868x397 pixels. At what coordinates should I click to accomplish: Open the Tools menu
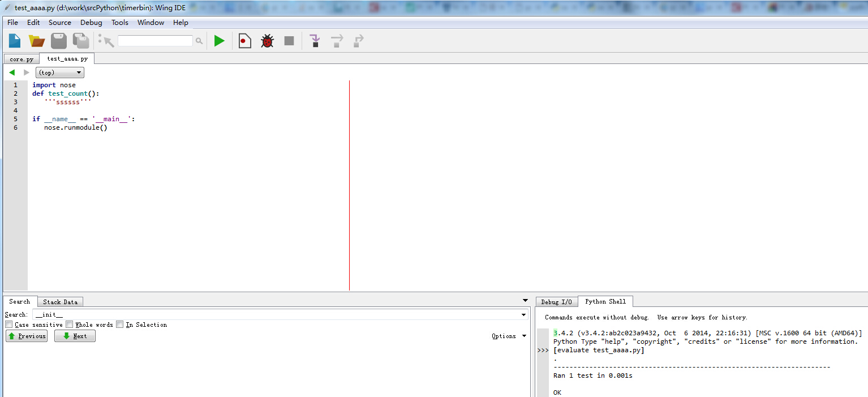tap(120, 23)
